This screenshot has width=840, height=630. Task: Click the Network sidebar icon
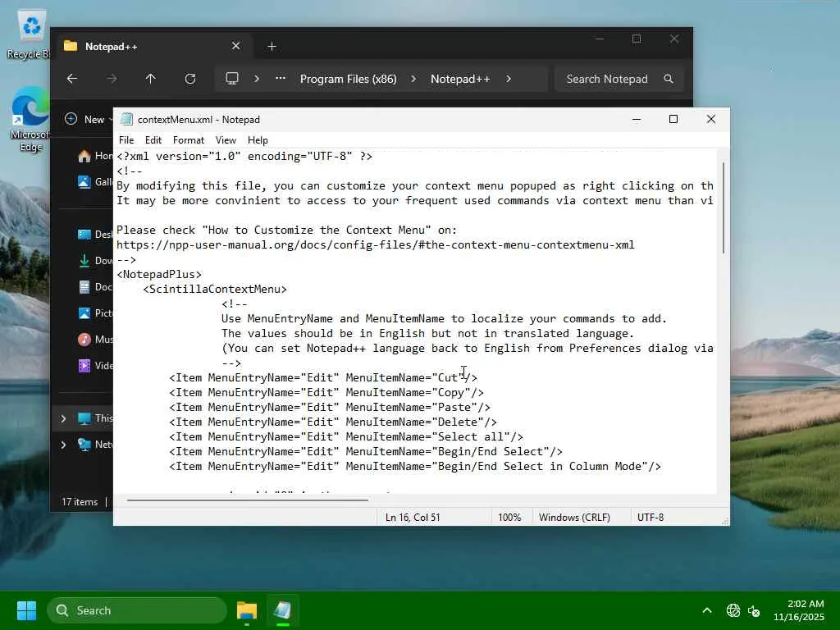tap(84, 445)
